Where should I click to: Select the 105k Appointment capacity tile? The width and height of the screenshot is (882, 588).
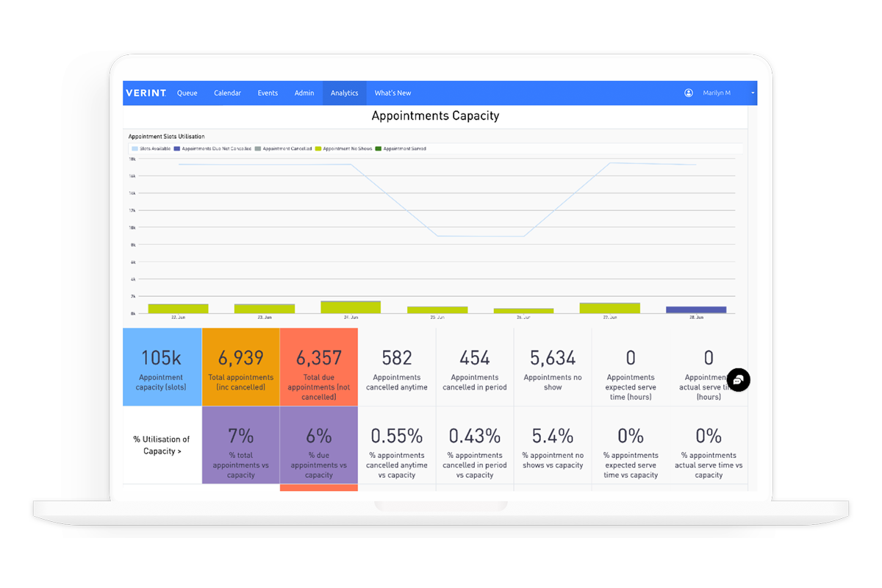point(162,367)
